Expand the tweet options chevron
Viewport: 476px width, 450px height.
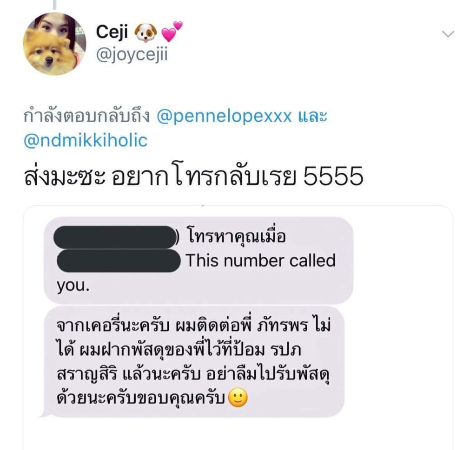click(448, 34)
